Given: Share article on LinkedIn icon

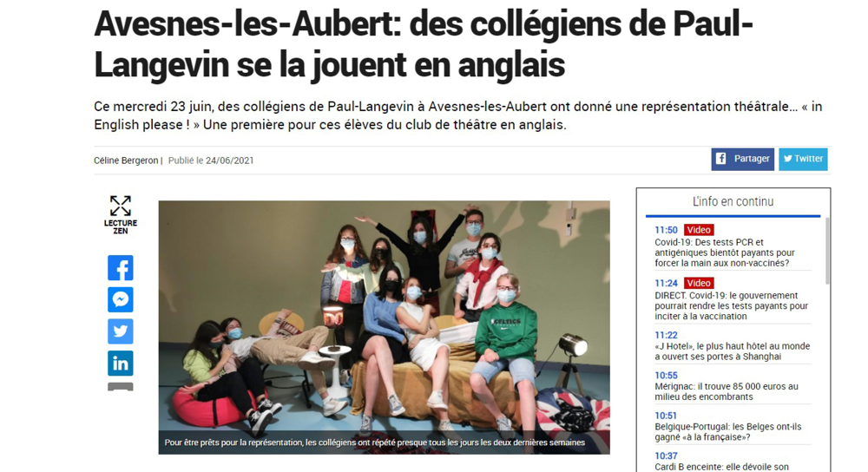Looking at the screenshot, I should (120, 363).
